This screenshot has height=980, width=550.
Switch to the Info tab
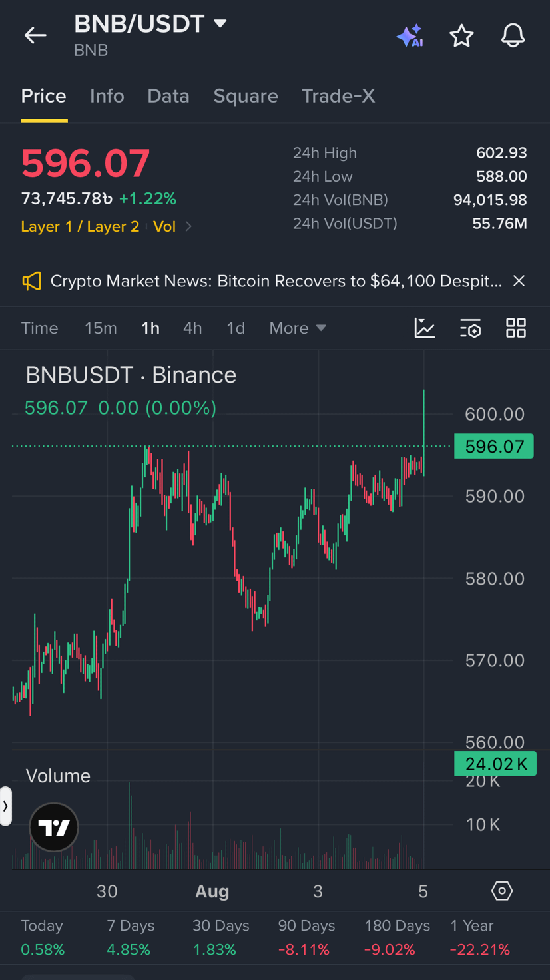(x=107, y=96)
